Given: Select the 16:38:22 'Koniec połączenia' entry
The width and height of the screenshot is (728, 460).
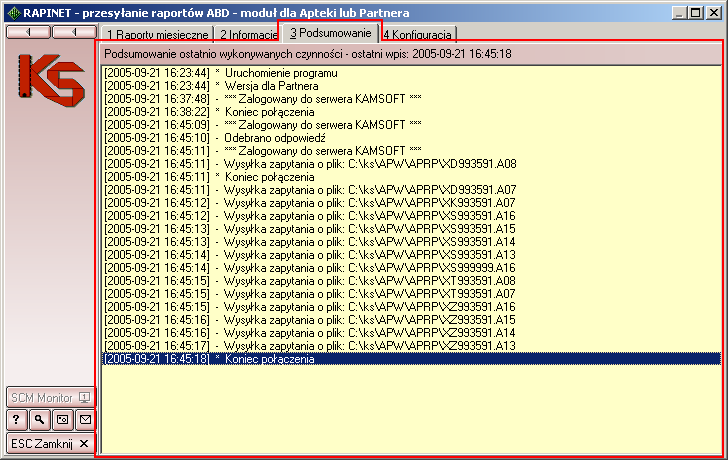Looking at the screenshot, I should pos(411,112).
